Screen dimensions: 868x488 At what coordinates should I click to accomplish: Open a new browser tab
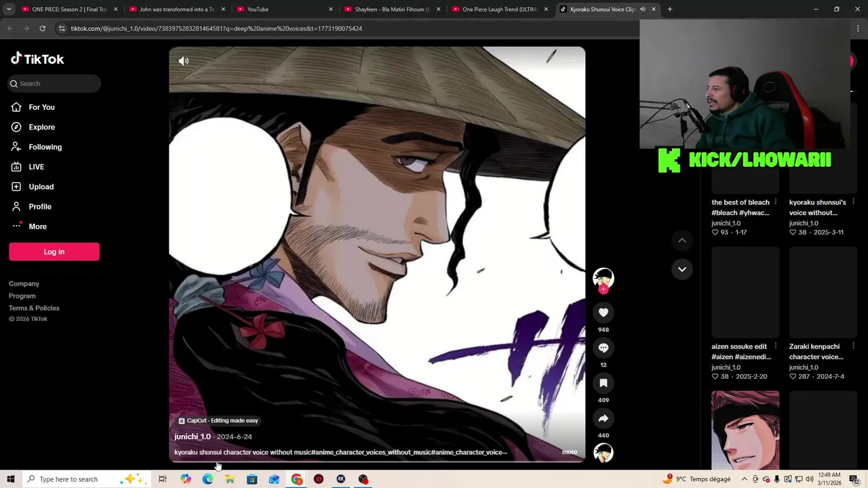tap(669, 9)
